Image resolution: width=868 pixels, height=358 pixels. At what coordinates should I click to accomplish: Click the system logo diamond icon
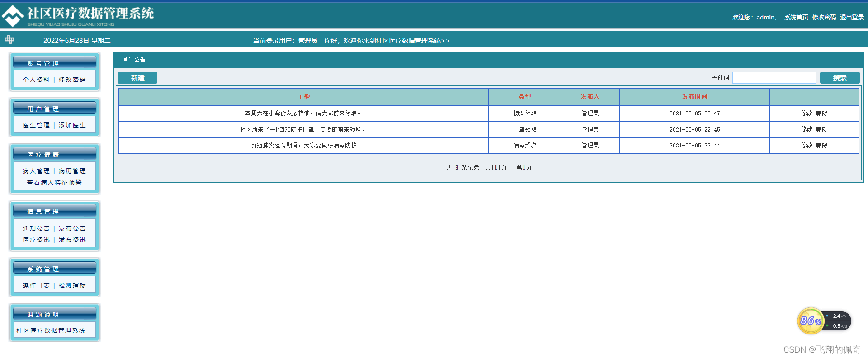point(12,16)
